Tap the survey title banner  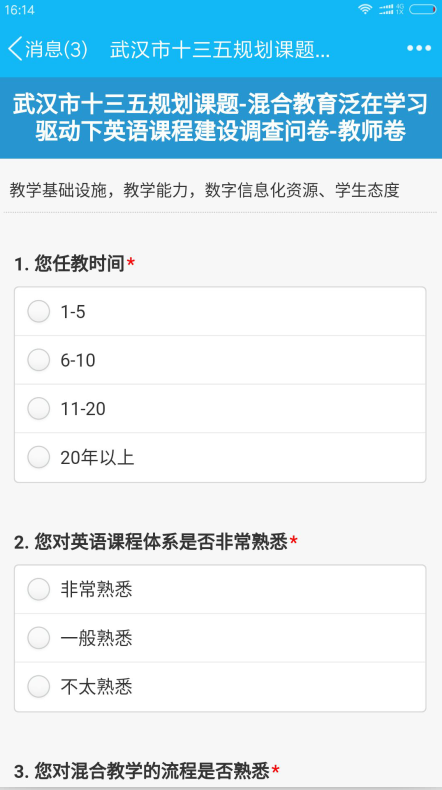click(221, 118)
